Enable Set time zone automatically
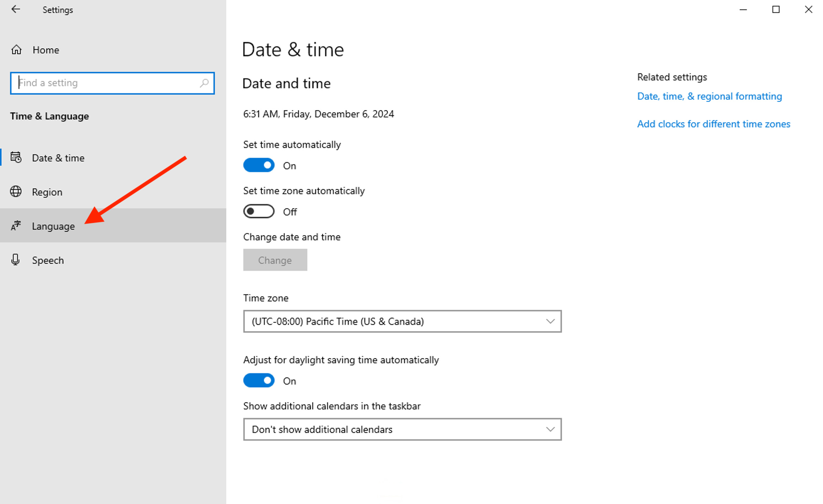This screenshot has width=823, height=504. click(259, 211)
